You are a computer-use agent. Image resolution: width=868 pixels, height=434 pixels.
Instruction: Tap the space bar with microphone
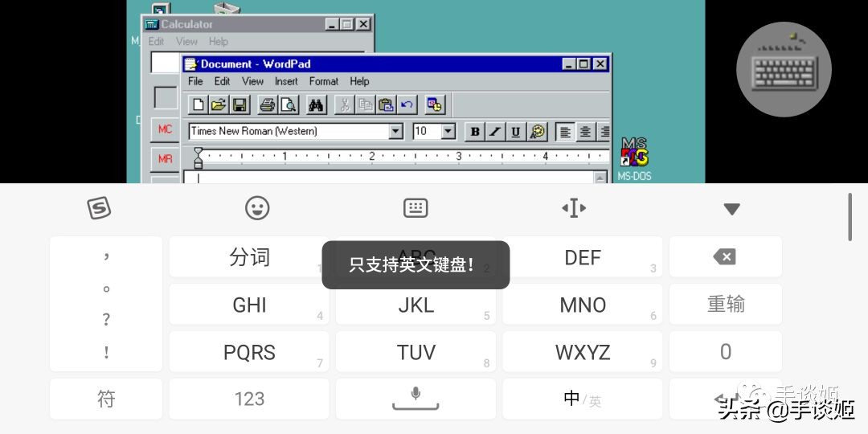coord(416,399)
